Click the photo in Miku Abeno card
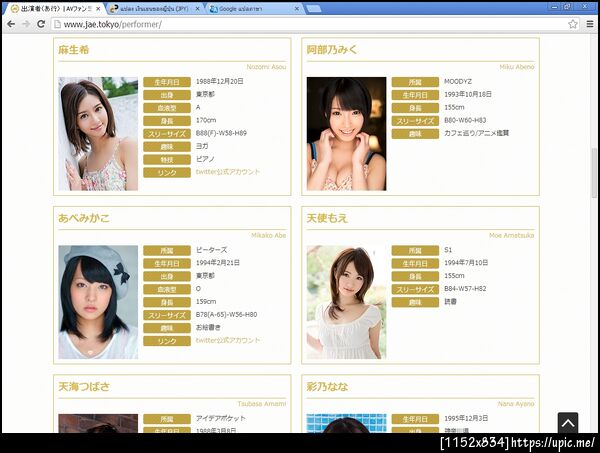 pyautogui.click(x=346, y=134)
